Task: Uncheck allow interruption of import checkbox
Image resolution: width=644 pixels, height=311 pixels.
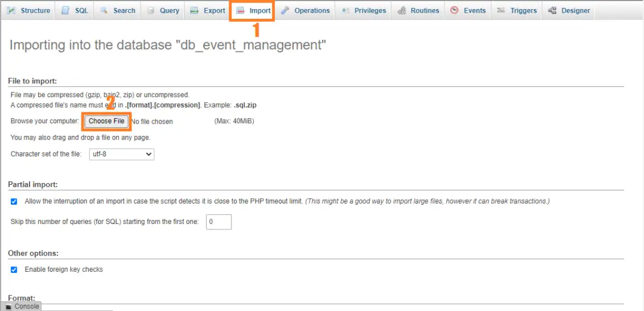Action: tap(14, 201)
